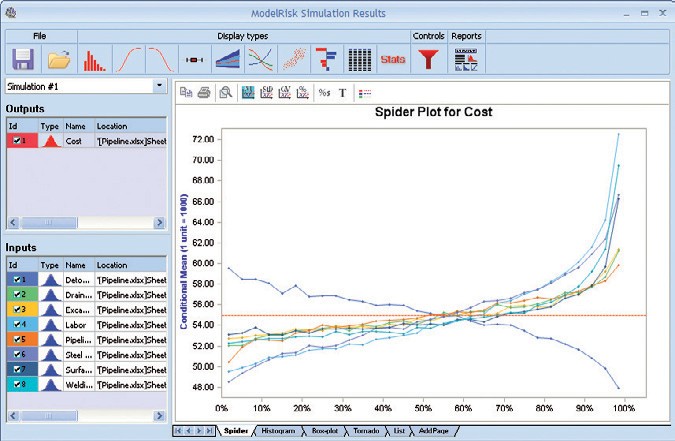Switch to the Box-plot tab
This screenshot has width=675, height=441.
pyautogui.click(x=325, y=431)
